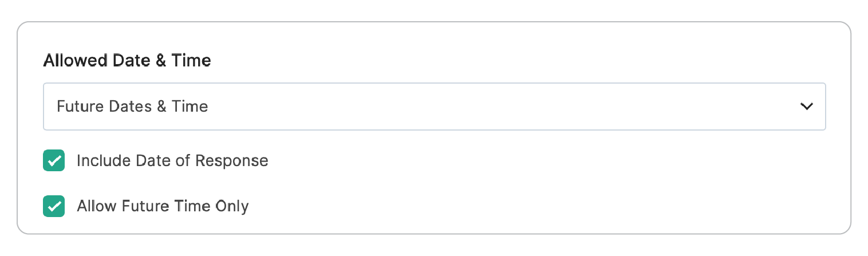Click the word 'Include' next to the first checkbox
The width and height of the screenshot is (868, 256).
[x=96, y=160]
